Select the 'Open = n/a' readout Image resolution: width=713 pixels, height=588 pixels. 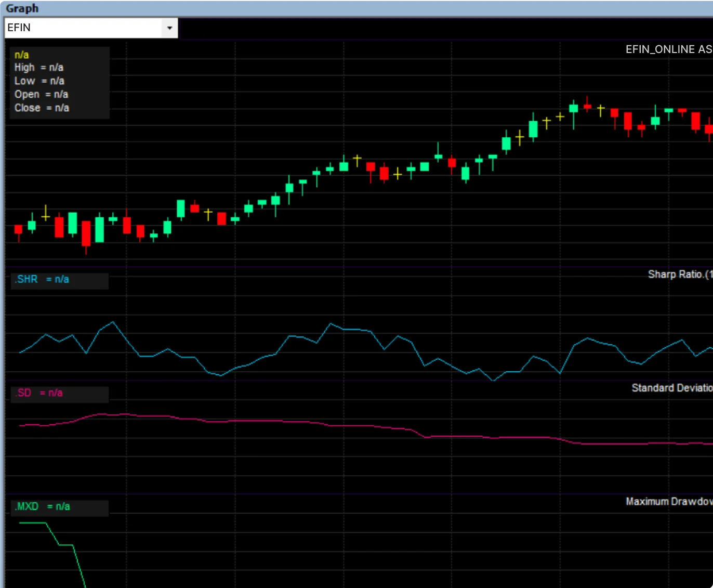coord(41,95)
